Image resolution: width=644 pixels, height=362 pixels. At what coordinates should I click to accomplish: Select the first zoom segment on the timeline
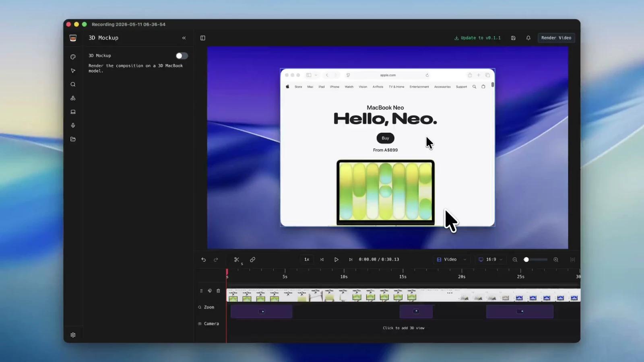(262, 312)
